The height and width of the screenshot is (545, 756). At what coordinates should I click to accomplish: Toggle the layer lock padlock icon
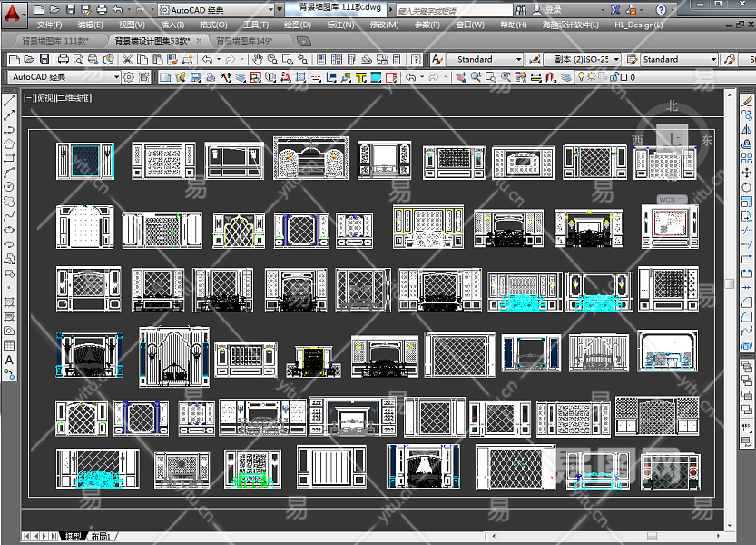point(614,78)
